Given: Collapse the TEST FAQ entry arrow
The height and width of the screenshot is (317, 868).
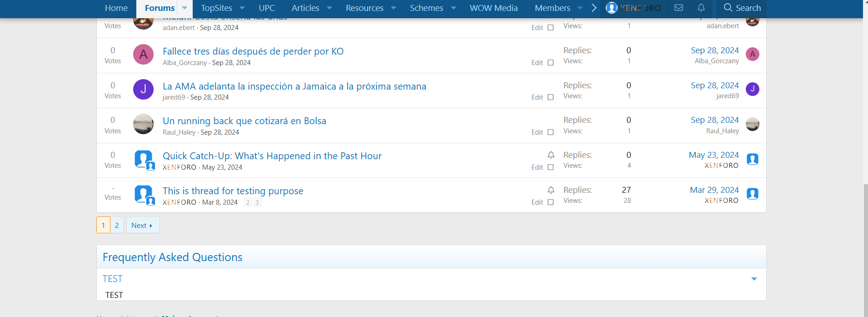Looking at the screenshot, I should click(x=754, y=279).
